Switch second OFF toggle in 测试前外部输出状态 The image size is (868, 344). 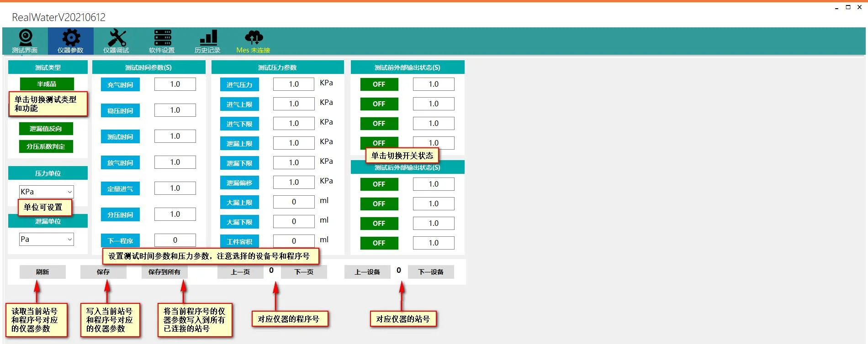pyautogui.click(x=379, y=104)
